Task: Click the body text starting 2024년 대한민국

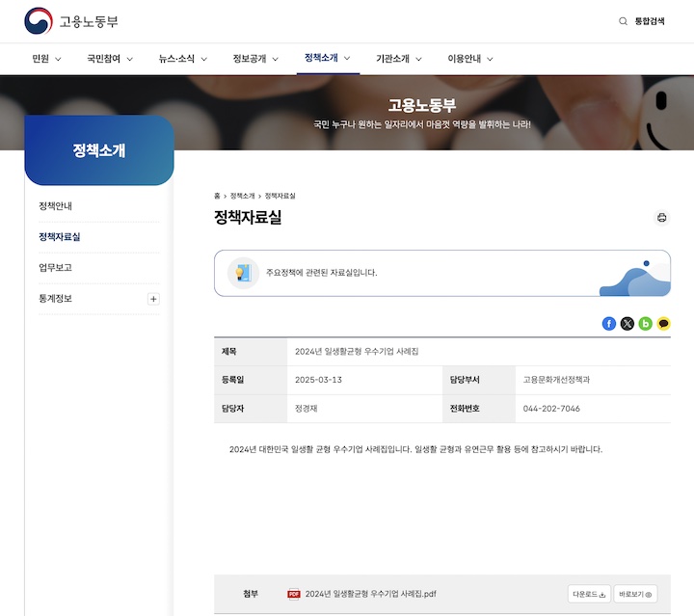Action: click(415, 449)
